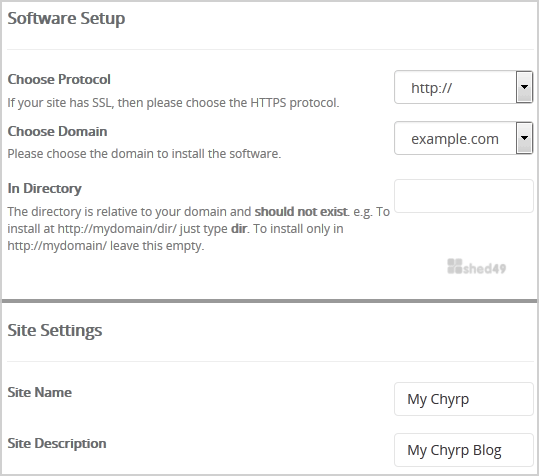Click the bold 'should not exist' text
Screen dimensions: 539x476
click(x=301, y=212)
